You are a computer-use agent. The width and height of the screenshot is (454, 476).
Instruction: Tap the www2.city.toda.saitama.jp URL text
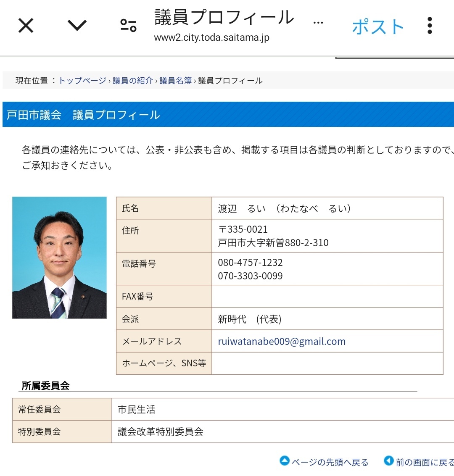pyautogui.click(x=211, y=38)
